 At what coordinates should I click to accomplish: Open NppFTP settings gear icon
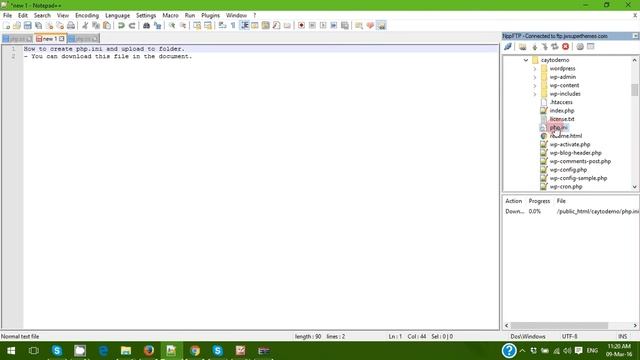[580, 47]
